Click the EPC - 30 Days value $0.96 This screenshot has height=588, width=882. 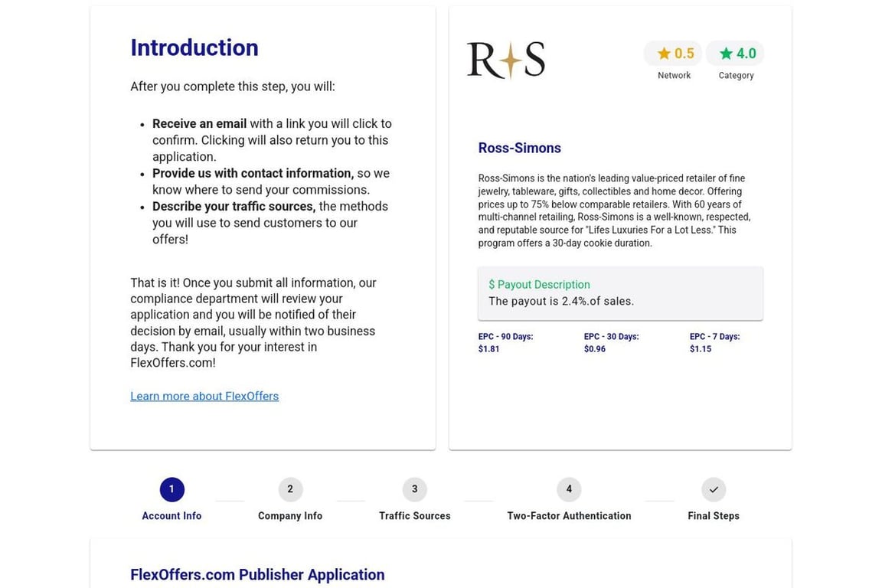click(595, 349)
